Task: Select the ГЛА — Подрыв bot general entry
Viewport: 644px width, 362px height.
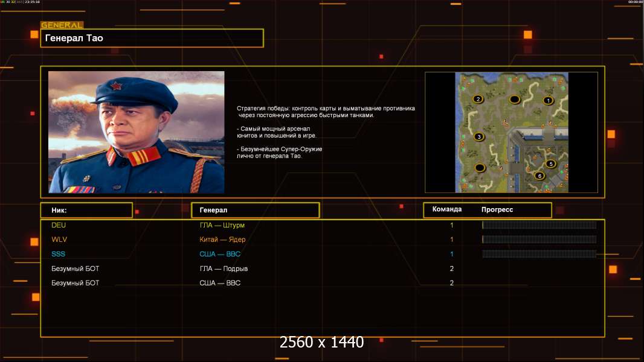Action: click(224, 268)
